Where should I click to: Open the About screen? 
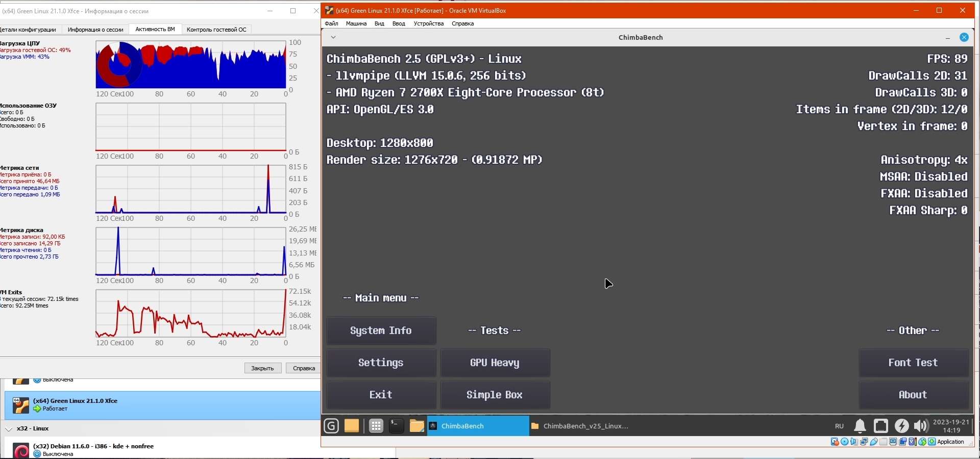coord(914,395)
